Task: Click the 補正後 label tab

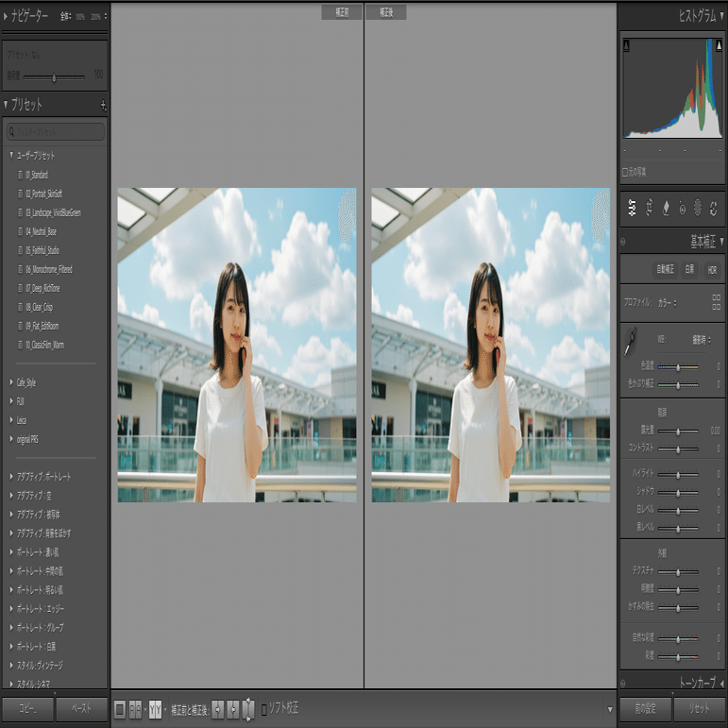Action: pos(386,12)
